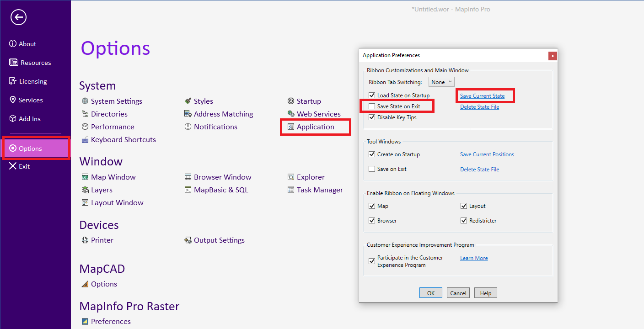Open Performance options
Image resolution: width=644 pixels, height=329 pixels.
[108, 127]
